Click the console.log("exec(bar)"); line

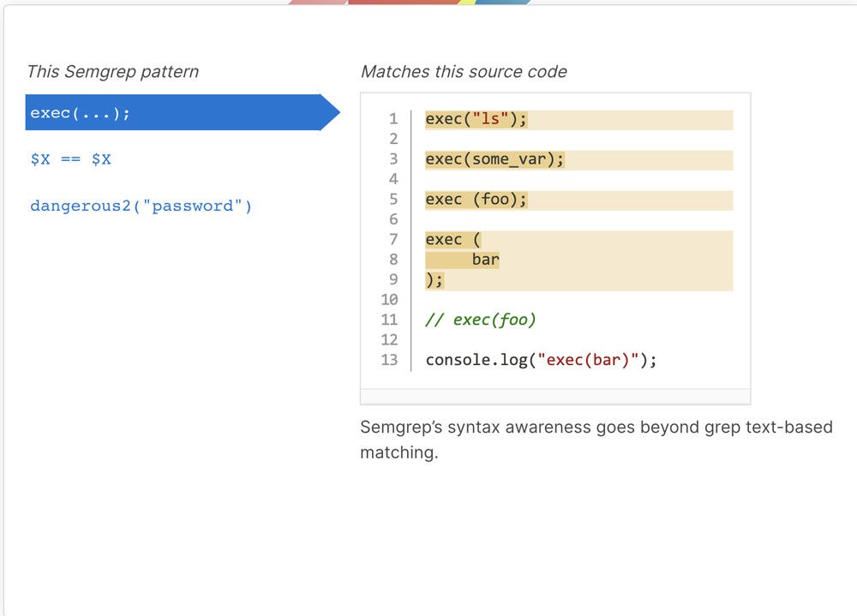[541, 360]
